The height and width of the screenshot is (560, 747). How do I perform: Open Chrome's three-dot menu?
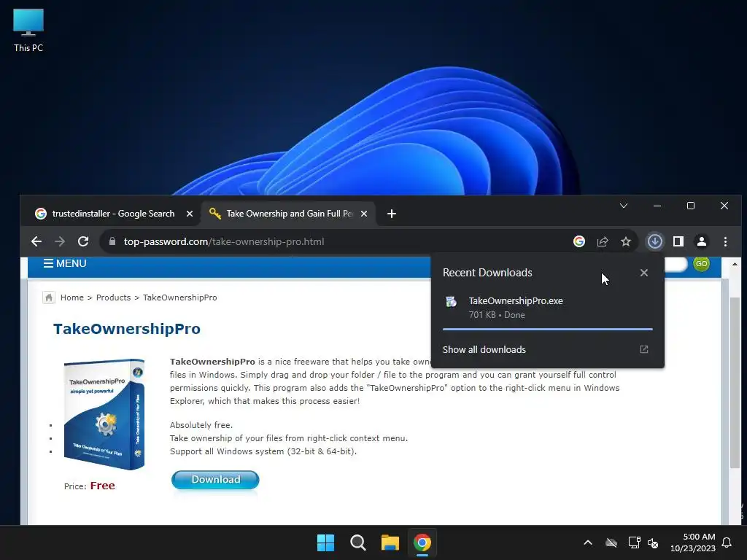pyautogui.click(x=725, y=241)
